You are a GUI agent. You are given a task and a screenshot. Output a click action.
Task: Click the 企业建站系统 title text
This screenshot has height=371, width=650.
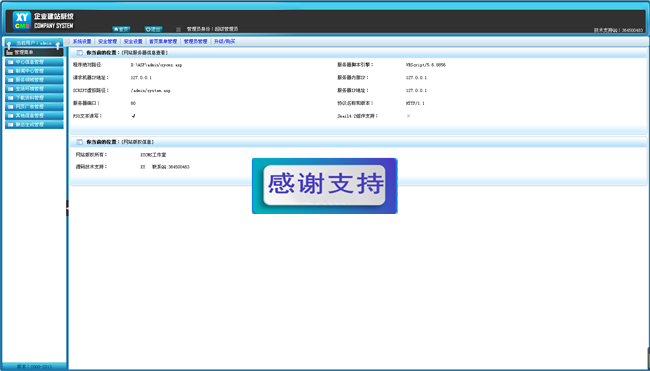[x=54, y=17]
